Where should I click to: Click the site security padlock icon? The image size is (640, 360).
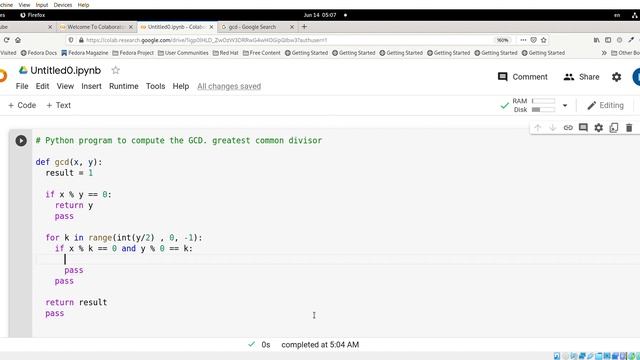81,40
